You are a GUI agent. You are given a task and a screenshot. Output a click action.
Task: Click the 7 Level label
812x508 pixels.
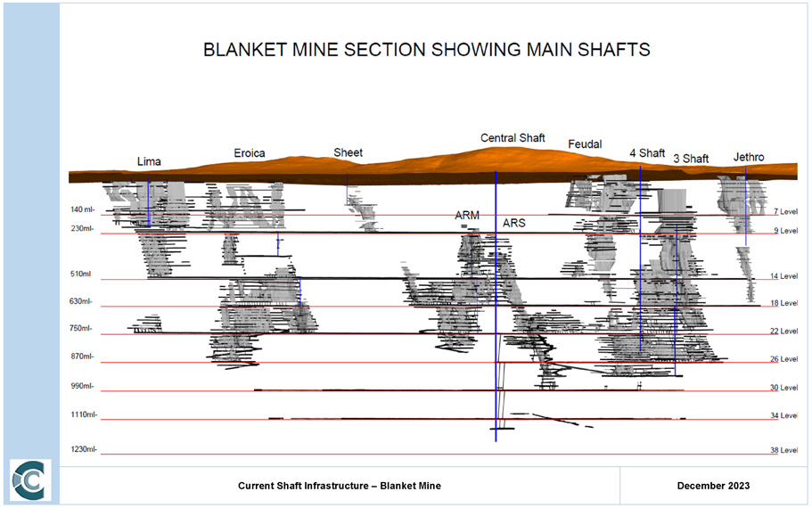(783, 211)
